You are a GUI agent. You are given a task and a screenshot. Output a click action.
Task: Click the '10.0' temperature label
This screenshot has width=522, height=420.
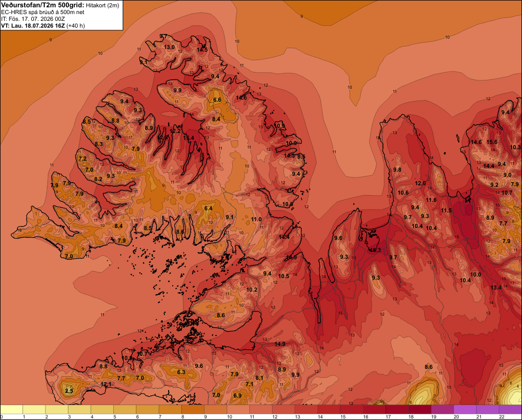[x=476, y=274]
